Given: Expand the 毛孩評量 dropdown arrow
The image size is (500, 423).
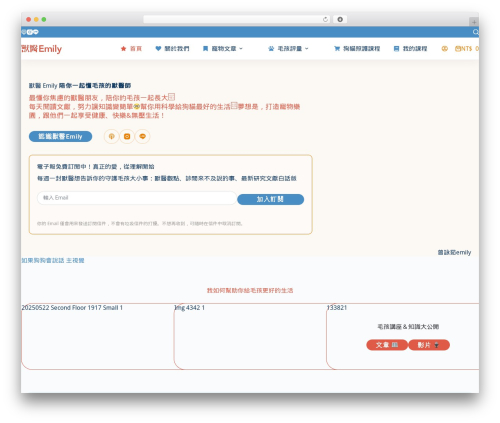Looking at the screenshot, I should [x=307, y=49].
